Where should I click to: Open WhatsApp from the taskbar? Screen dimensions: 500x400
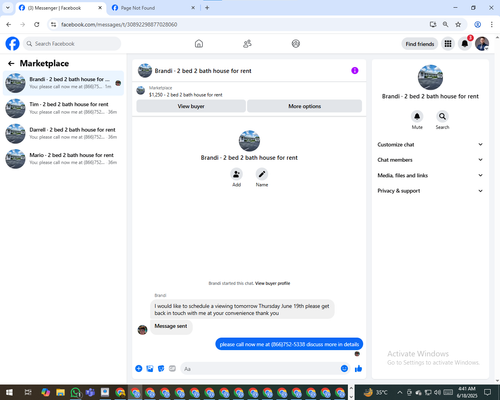pos(75,392)
